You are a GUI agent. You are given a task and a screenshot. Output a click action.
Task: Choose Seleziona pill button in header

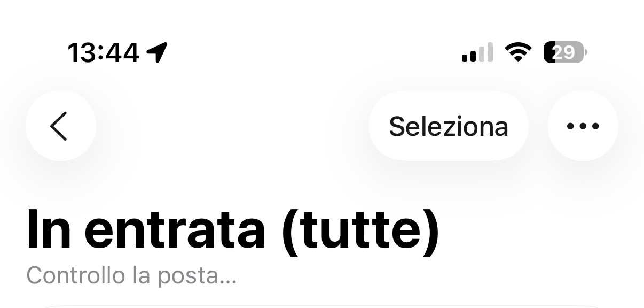[x=449, y=126]
